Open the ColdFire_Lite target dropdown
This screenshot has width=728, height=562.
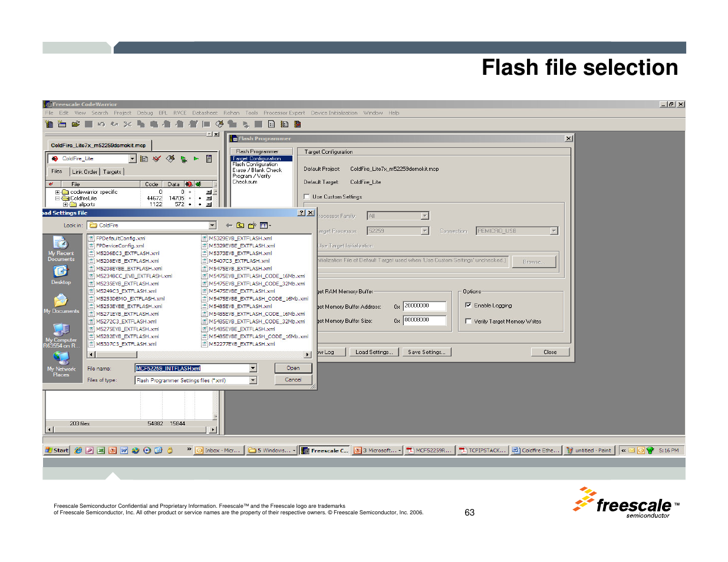coord(132,158)
